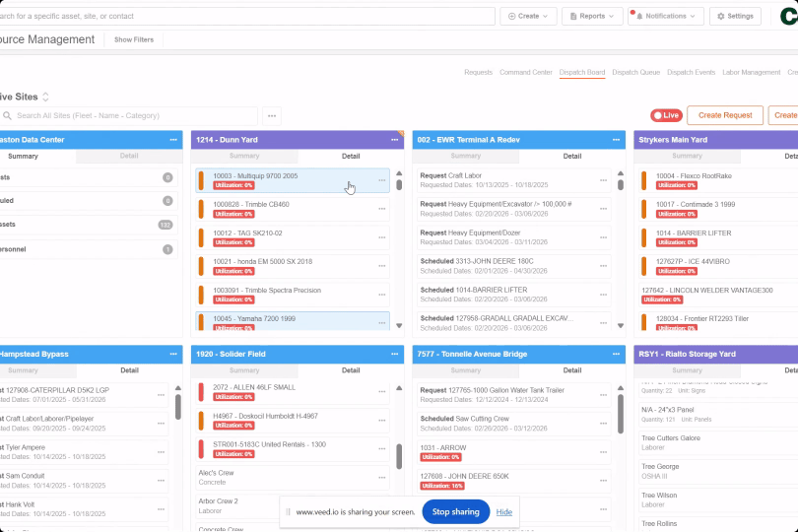Open options for 2072 - ALLEN 46LF SMALL
798x532 pixels.
click(381, 392)
